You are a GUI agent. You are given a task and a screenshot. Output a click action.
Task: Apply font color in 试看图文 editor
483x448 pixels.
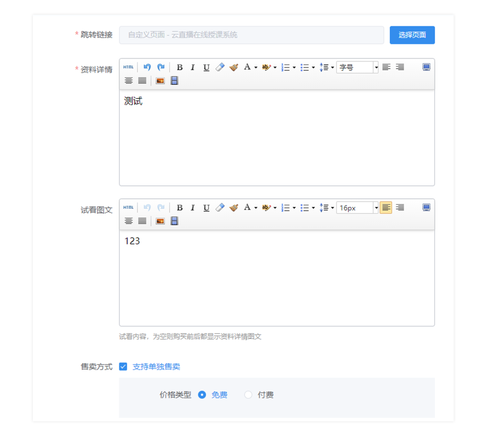pos(247,207)
